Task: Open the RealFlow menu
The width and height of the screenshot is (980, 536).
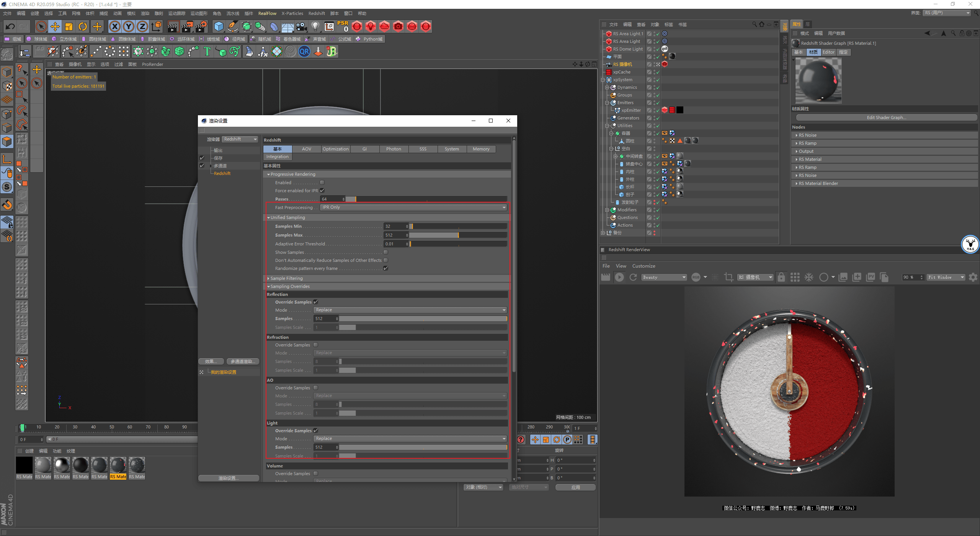Action: 267,13
